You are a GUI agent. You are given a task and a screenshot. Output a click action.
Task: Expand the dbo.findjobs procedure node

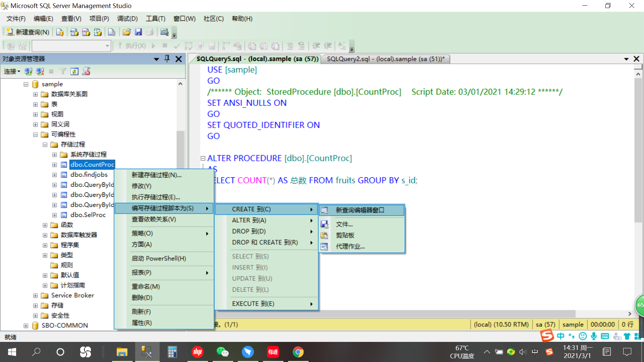coord(54,175)
